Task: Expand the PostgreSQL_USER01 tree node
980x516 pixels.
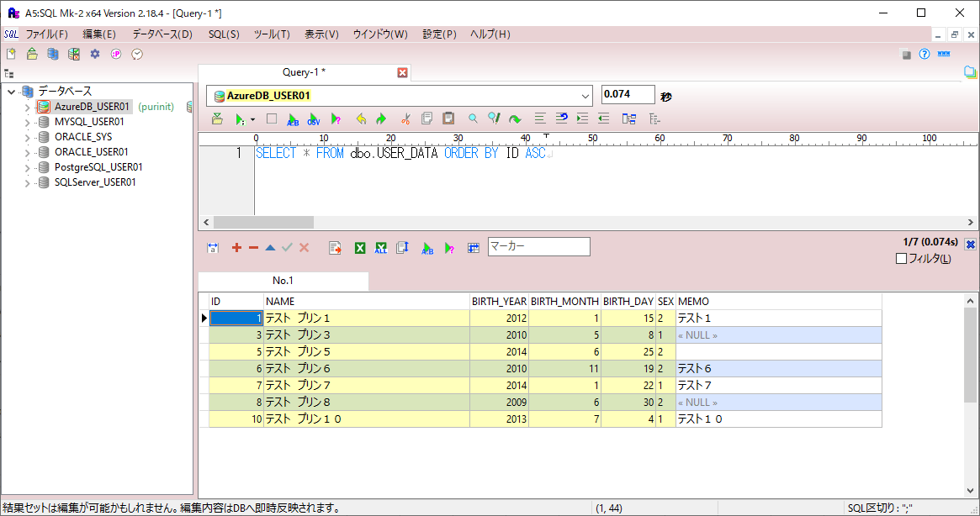Action: (x=28, y=168)
